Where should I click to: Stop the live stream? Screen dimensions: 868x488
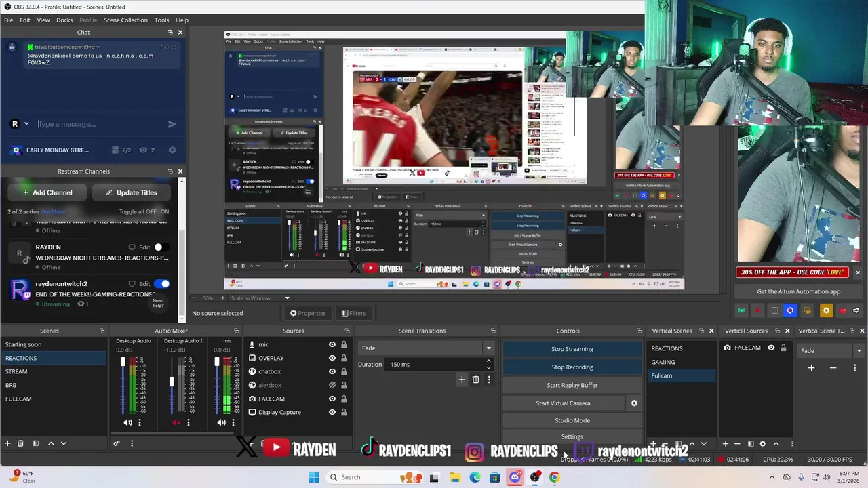click(x=572, y=349)
